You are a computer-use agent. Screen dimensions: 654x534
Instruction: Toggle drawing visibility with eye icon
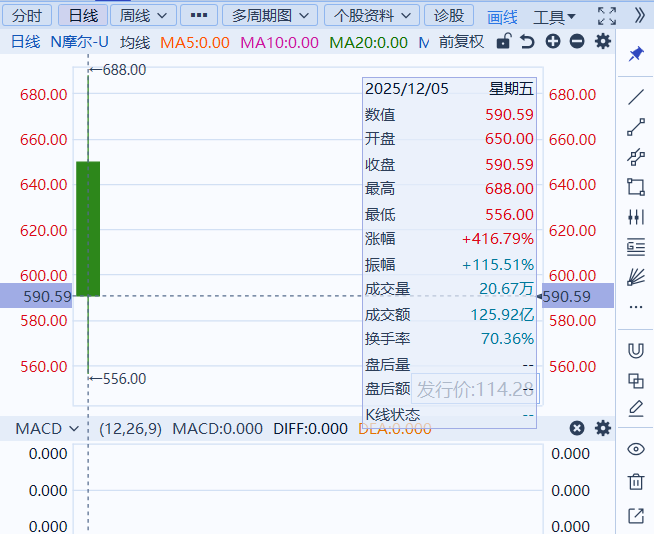[x=635, y=450]
